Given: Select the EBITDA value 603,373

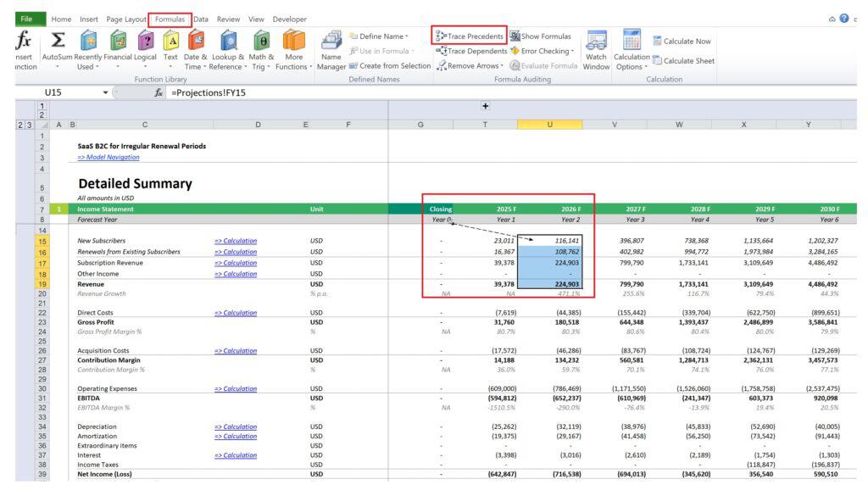Looking at the screenshot, I should click(x=761, y=398).
